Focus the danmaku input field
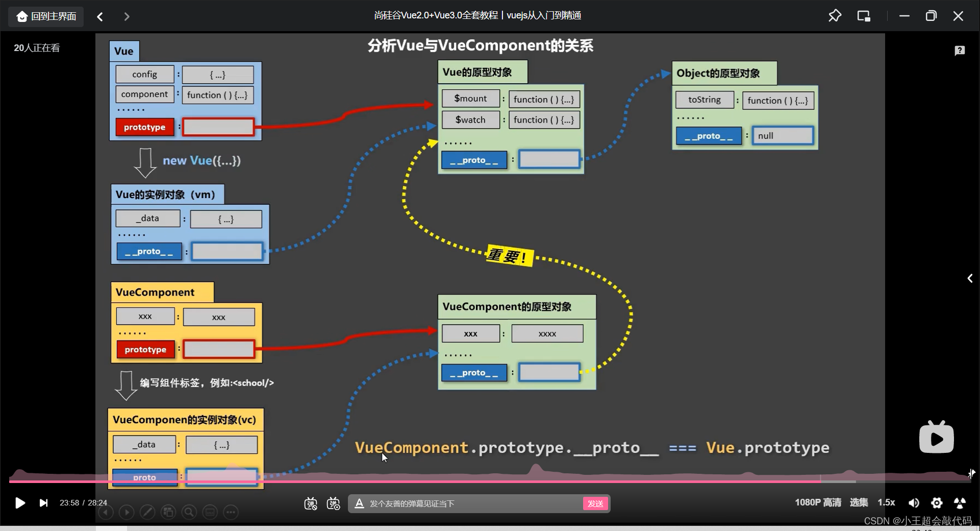This screenshot has height=531, width=980. [474, 503]
